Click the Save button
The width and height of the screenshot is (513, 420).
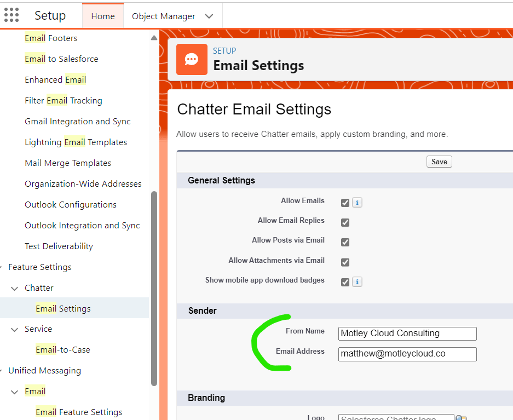point(439,161)
